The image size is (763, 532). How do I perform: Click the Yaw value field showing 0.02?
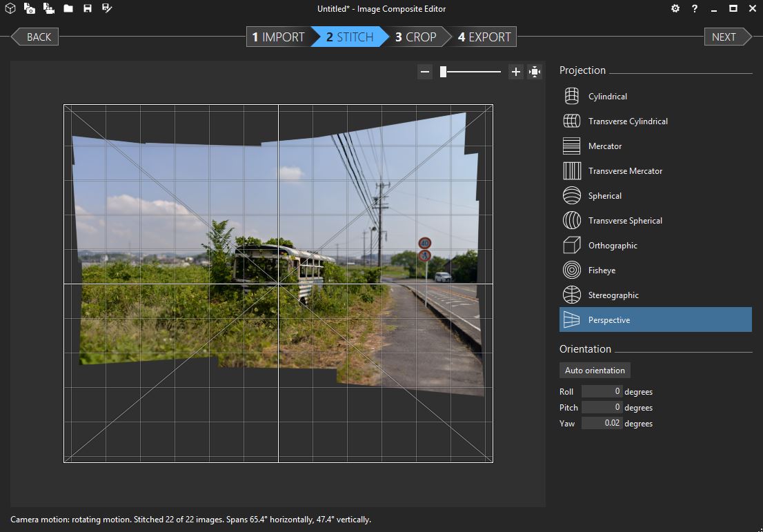(x=602, y=423)
